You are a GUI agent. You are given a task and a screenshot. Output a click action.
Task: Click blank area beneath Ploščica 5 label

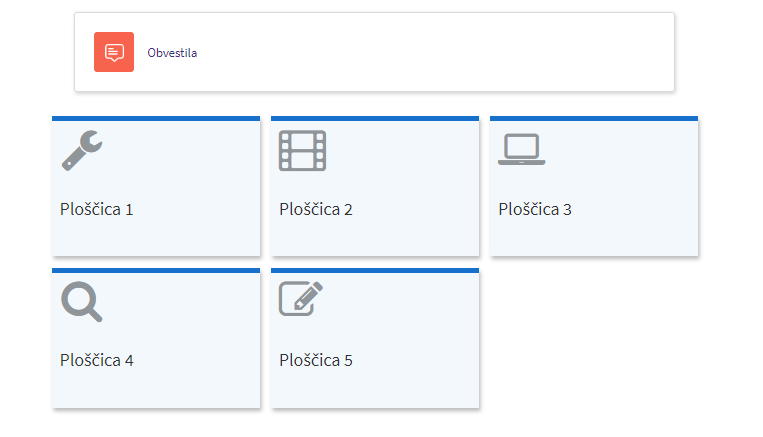375,389
